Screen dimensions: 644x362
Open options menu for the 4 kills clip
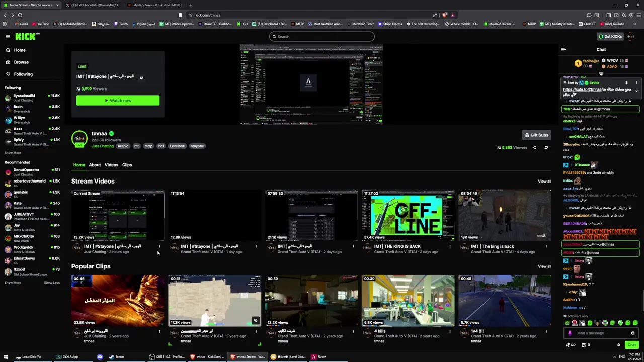(x=450, y=331)
